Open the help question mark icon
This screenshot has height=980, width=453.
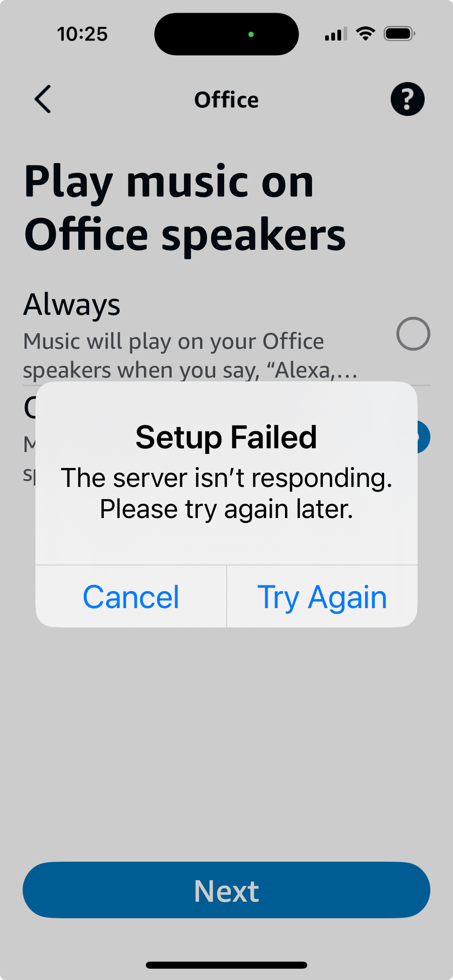coord(407,99)
